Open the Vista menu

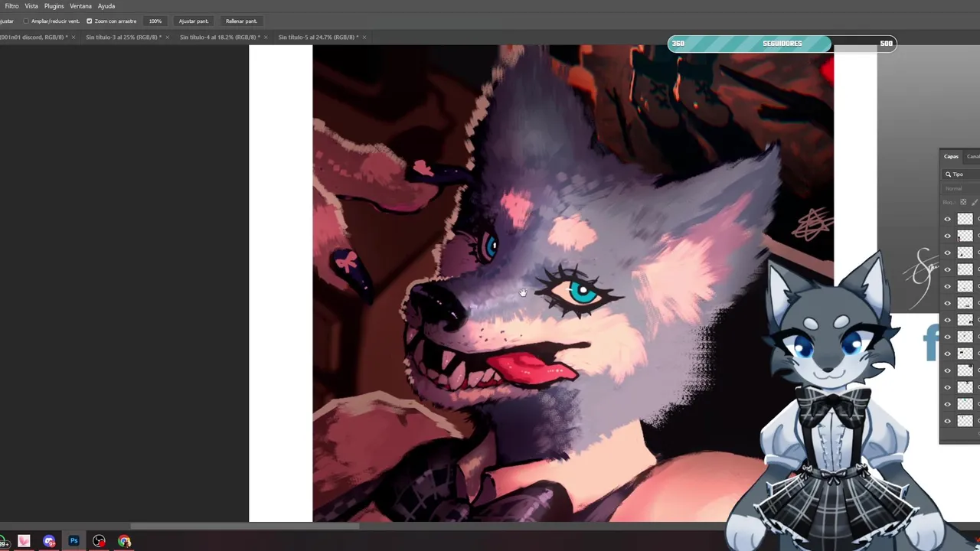pyautogui.click(x=31, y=6)
